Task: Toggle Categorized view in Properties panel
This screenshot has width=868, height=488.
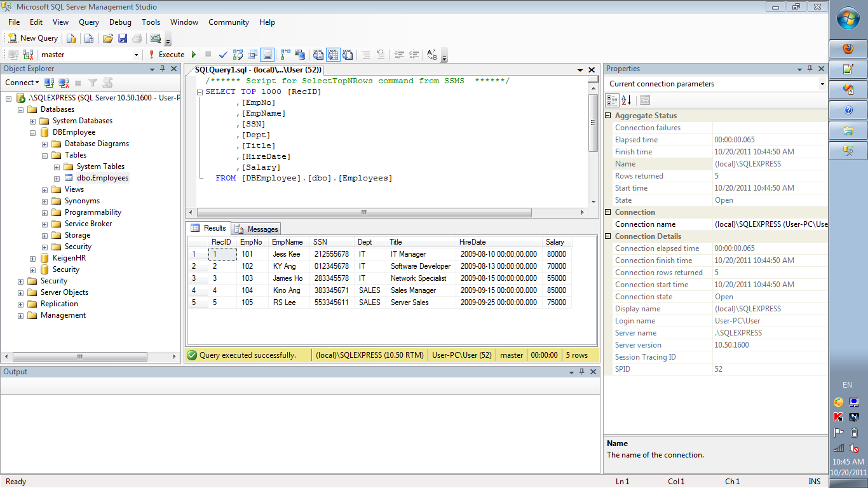Action: coord(611,100)
